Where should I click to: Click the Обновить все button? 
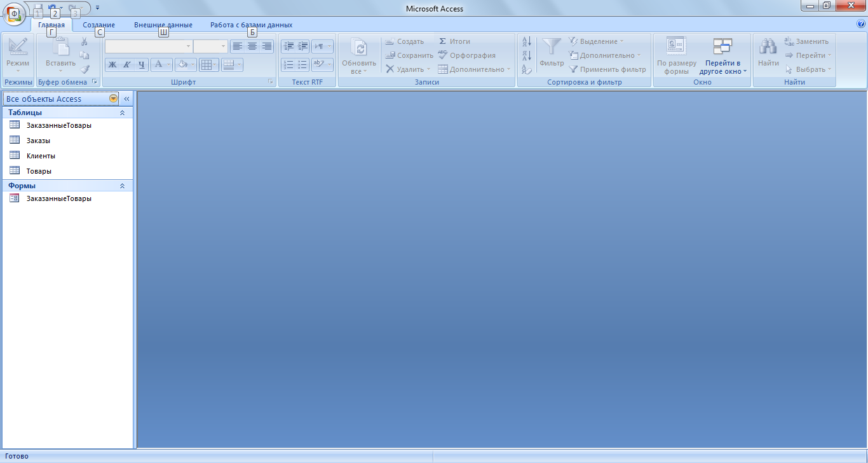click(360, 56)
